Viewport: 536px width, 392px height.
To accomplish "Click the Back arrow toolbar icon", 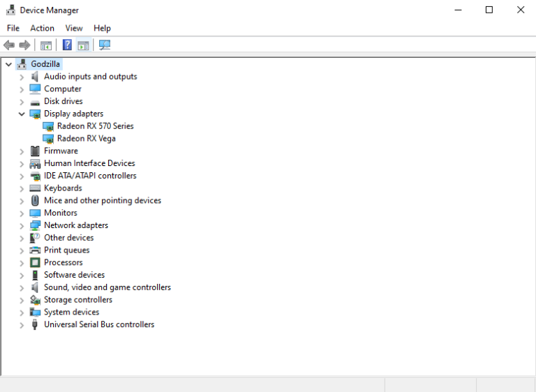I will [9, 45].
